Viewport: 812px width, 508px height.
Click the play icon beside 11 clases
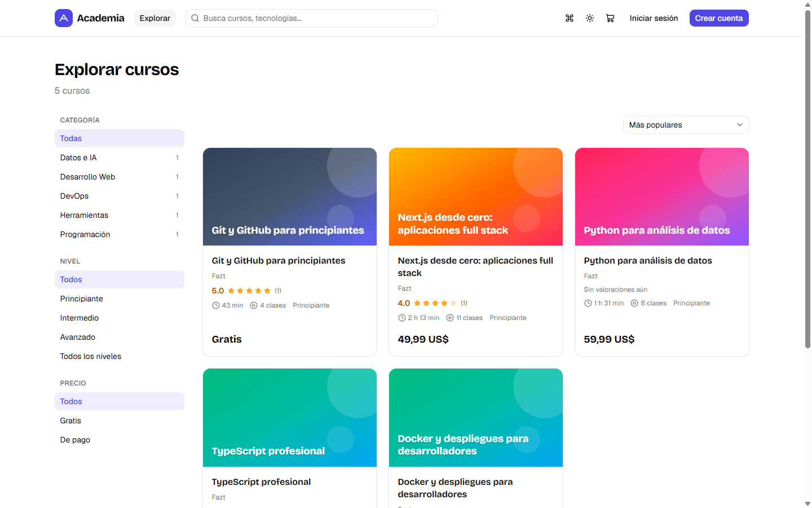coord(450,318)
